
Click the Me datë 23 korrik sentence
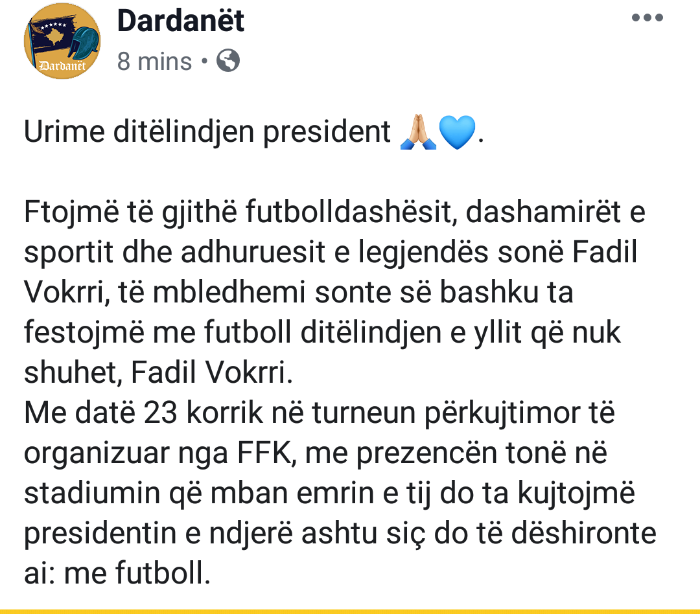coord(320,413)
